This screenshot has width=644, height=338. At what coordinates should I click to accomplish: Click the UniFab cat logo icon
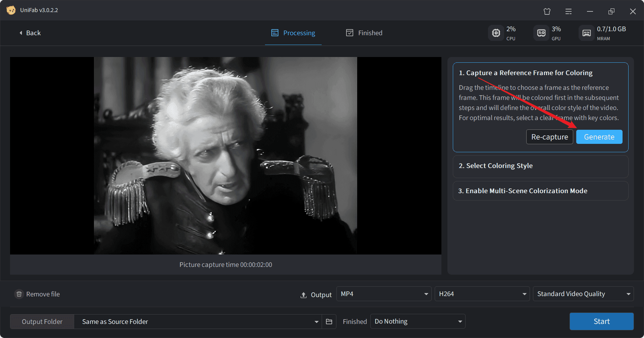[x=11, y=10]
